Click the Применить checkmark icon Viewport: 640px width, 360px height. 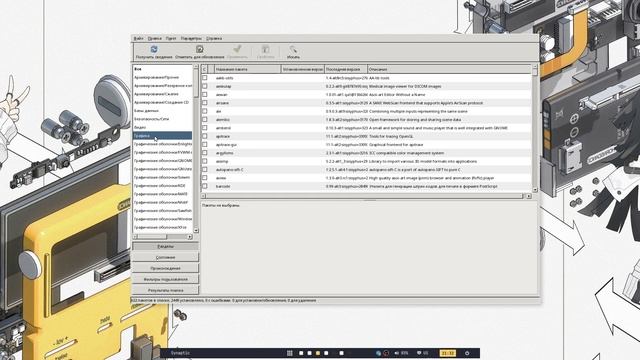click(x=237, y=49)
